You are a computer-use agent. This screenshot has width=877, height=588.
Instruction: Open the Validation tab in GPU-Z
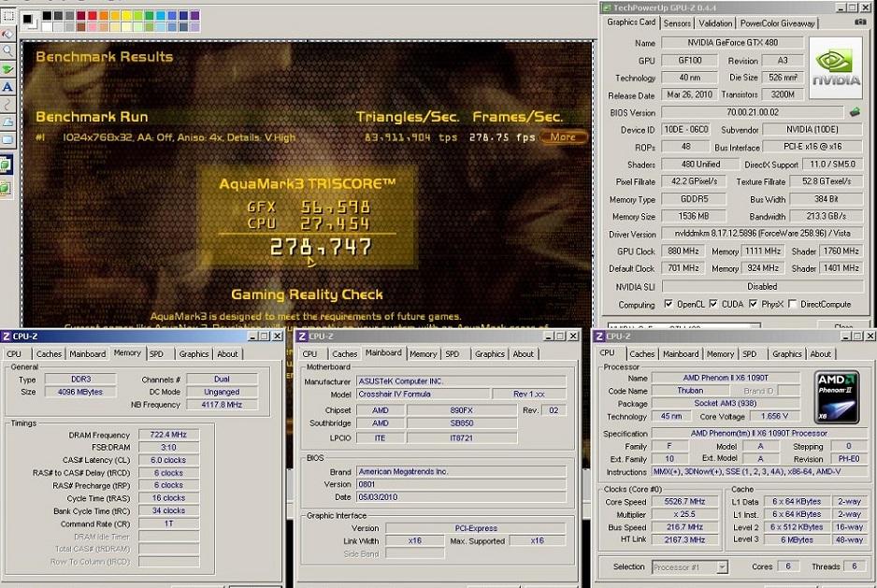pyautogui.click(x=715, y=23)
